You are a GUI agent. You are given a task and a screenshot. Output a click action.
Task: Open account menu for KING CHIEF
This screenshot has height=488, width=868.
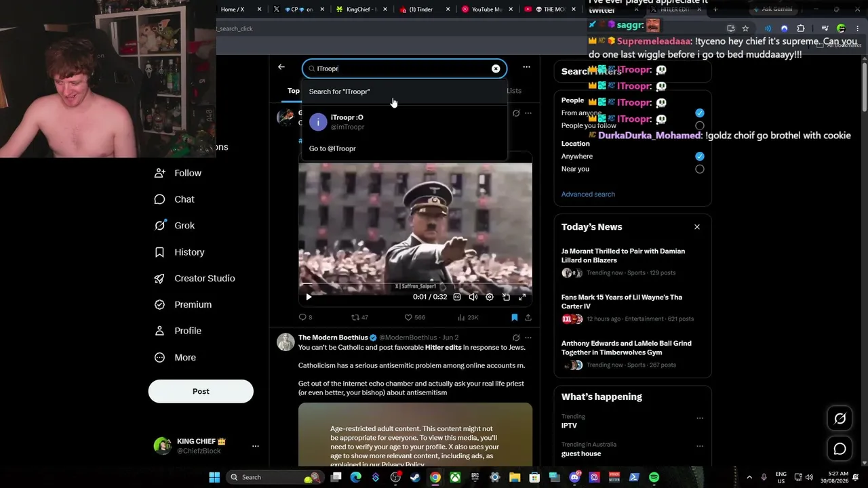[206, 445]
